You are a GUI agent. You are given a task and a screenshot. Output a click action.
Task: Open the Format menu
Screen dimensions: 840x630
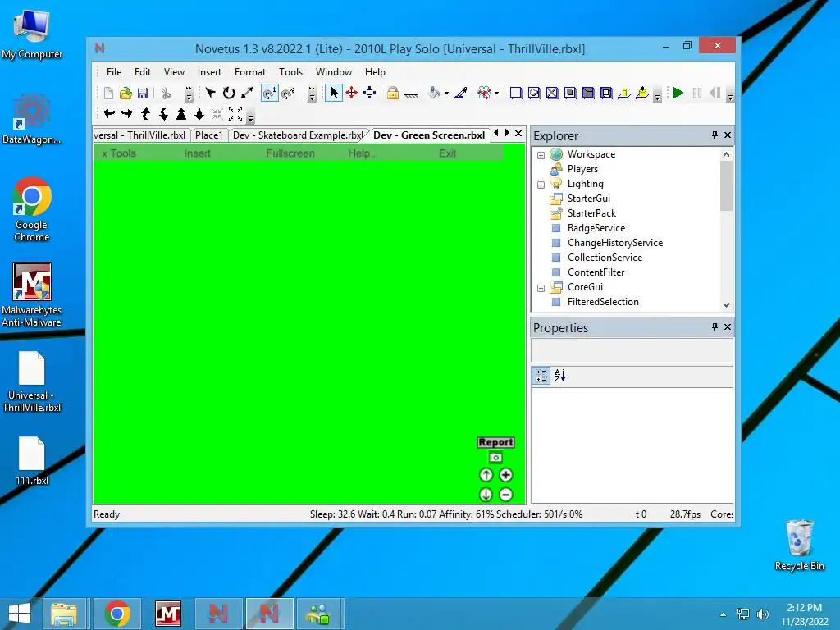click(249, 72)
